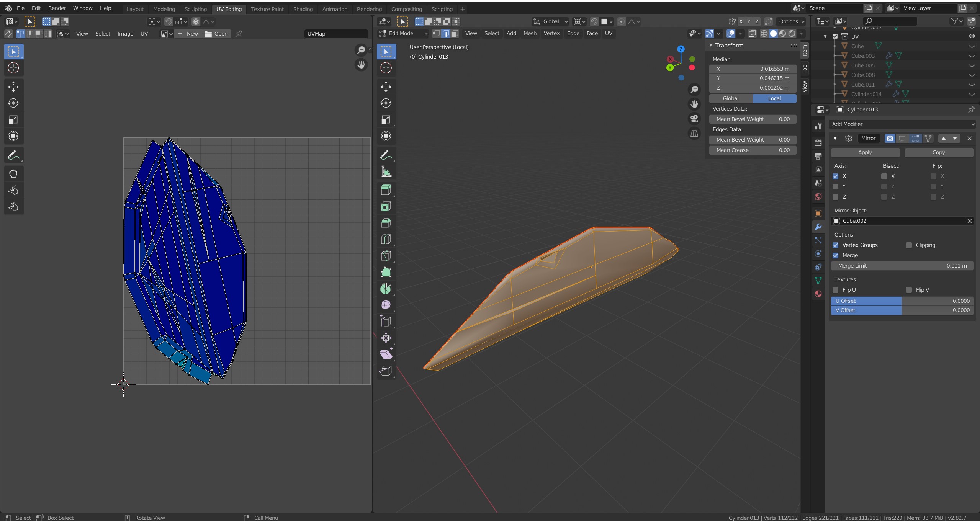Enable Y axis on Mirror modifier

836,186
